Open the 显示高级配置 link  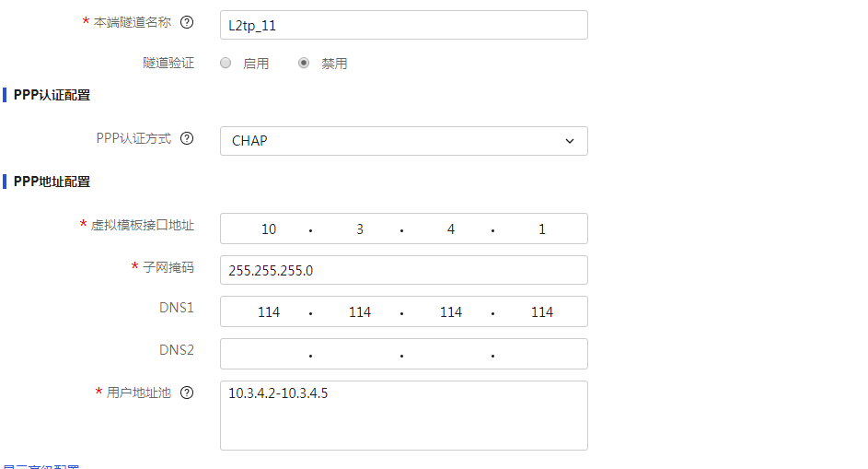(x=41, y=466)
